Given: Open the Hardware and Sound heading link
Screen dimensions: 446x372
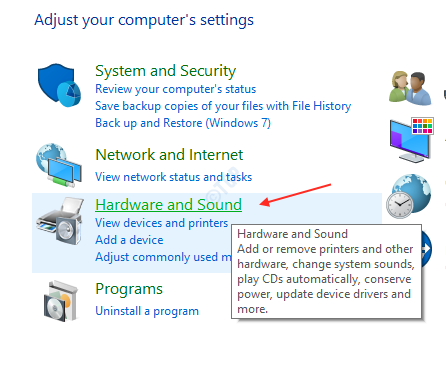Looking at the screenshot, I should click(x=168, y=205).
